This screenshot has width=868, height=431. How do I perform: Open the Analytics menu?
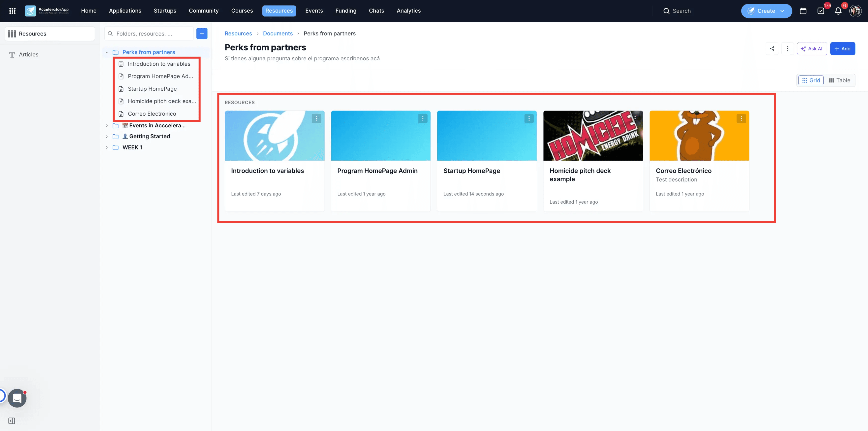[x=408, y=11]
